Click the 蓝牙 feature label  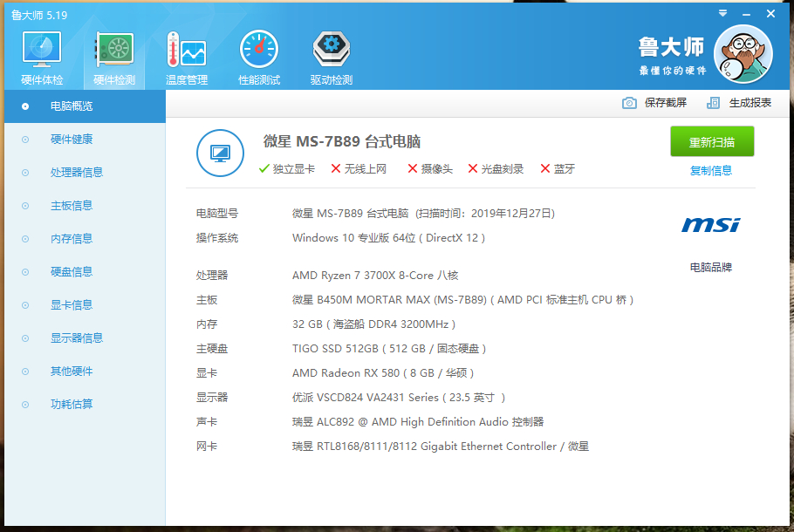565,169
